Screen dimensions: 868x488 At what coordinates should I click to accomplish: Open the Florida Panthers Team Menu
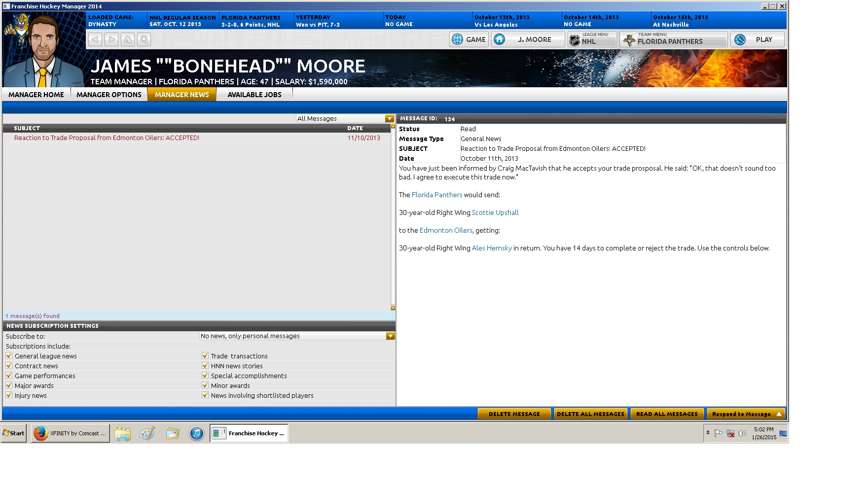coord(673,39)
